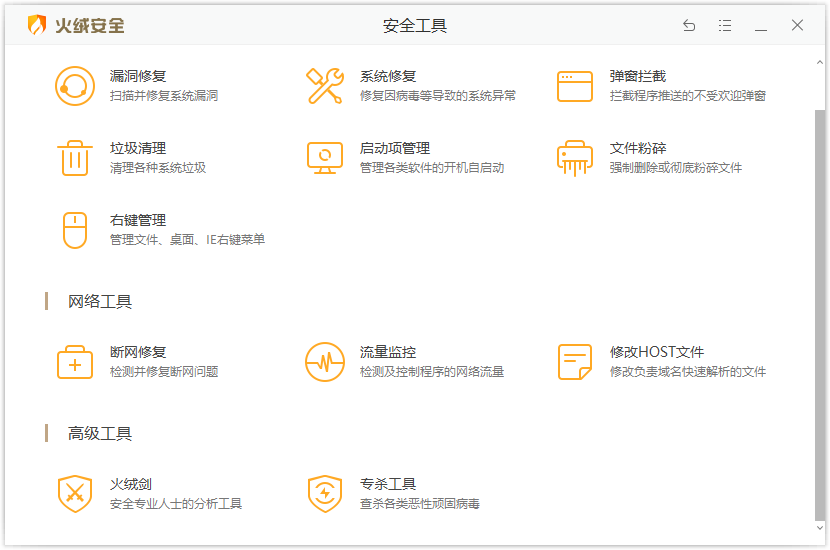Open the 右键管理 mouse icon
The width and height of the screenshot is (830, 550).
click(74, 230)
